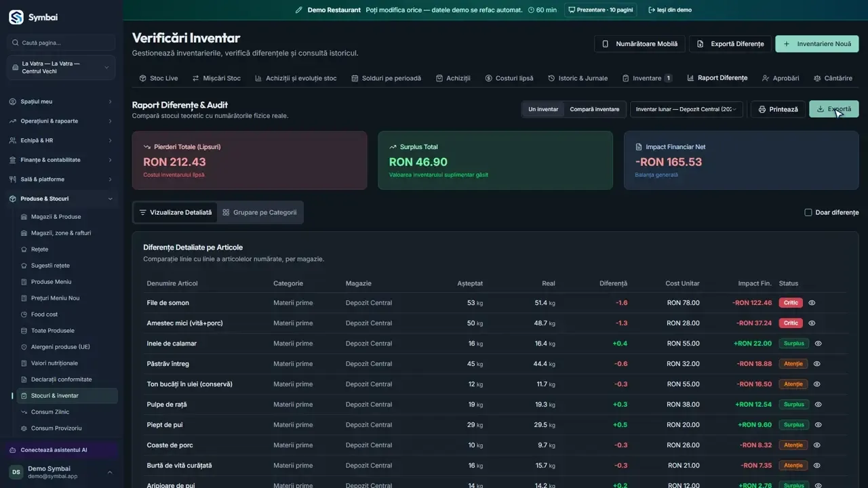Click the Consum Zilnic sidebar icon

(x=24, y=412)
